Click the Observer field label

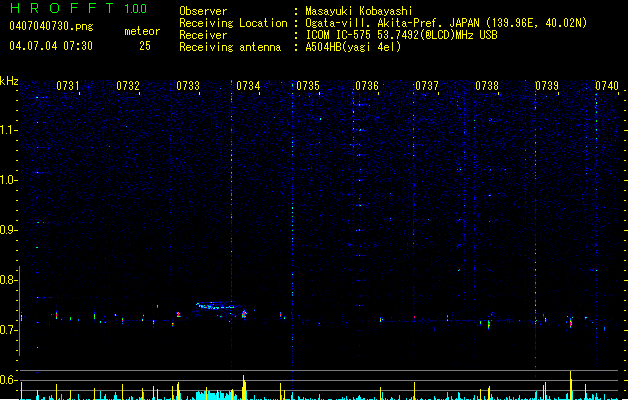[x=203, y=11]
